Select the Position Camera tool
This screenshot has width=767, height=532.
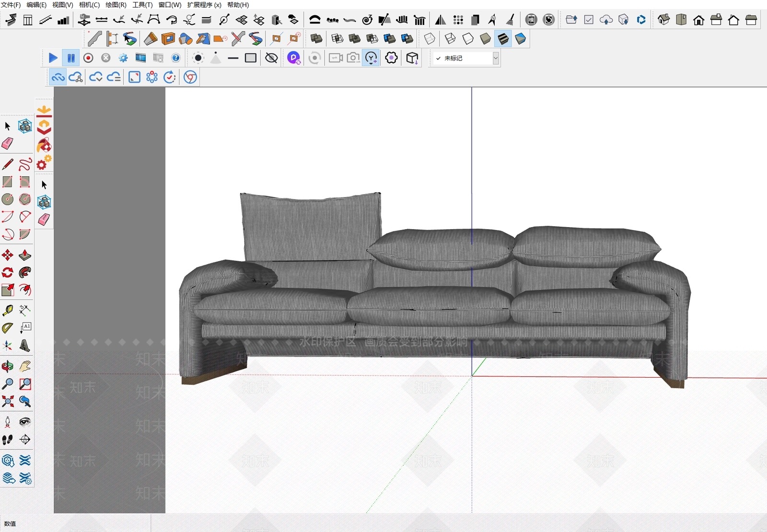click(8, 422)
